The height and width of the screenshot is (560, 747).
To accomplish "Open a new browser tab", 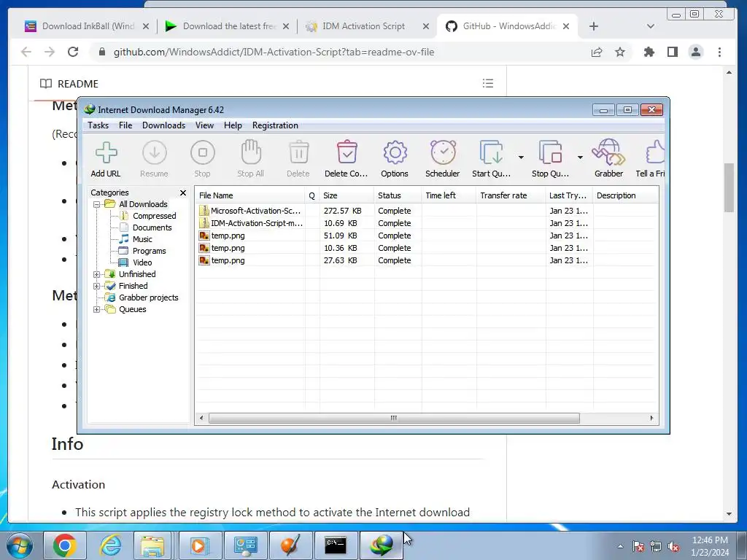I will coord(594,26).
